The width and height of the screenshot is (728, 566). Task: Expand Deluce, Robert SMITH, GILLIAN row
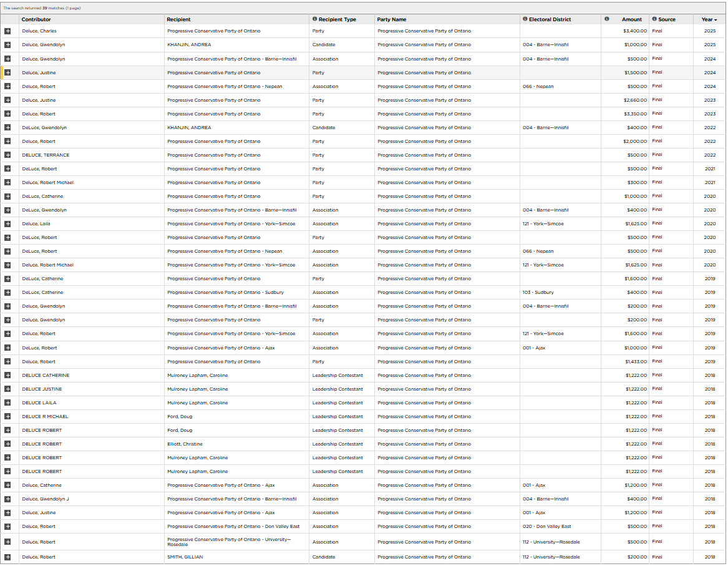[x=7, y=557]
